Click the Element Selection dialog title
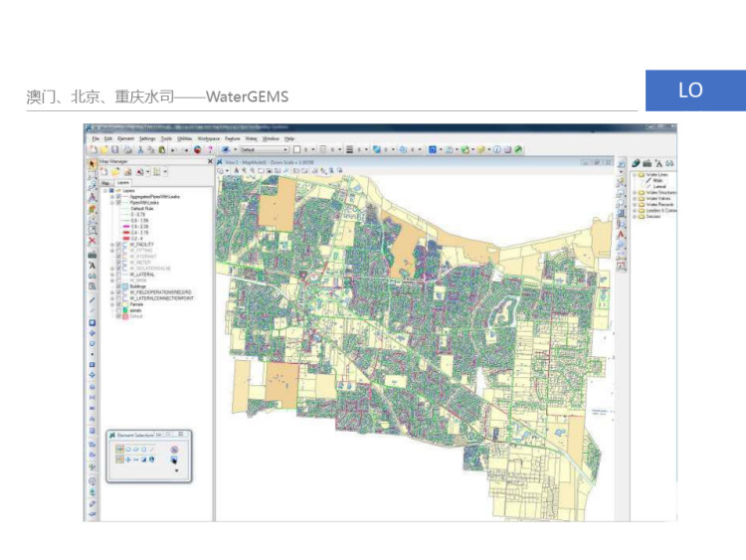This screenshot has height=560, width=746. (x=135, y=435)
